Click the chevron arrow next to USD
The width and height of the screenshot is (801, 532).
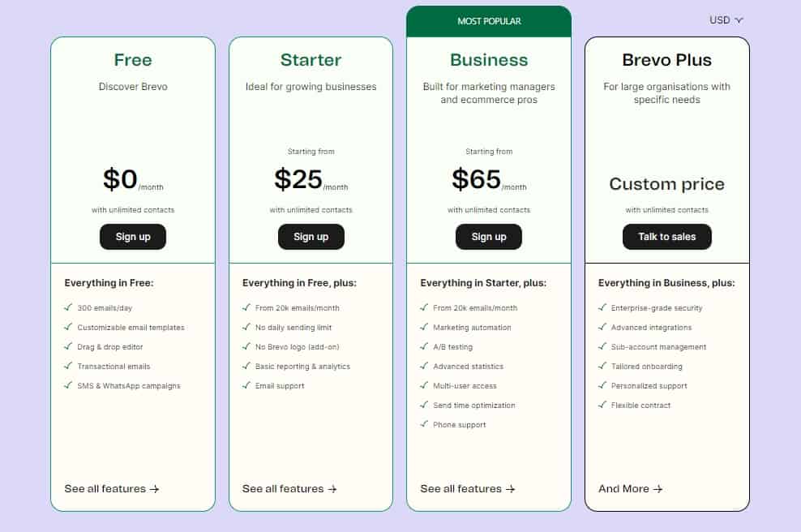pos(739,20)
